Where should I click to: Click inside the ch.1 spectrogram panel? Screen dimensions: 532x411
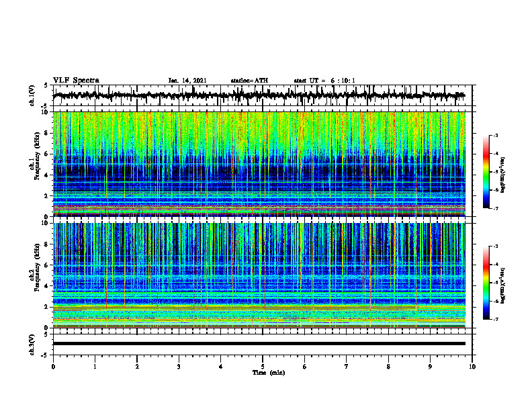click(259, 164)
